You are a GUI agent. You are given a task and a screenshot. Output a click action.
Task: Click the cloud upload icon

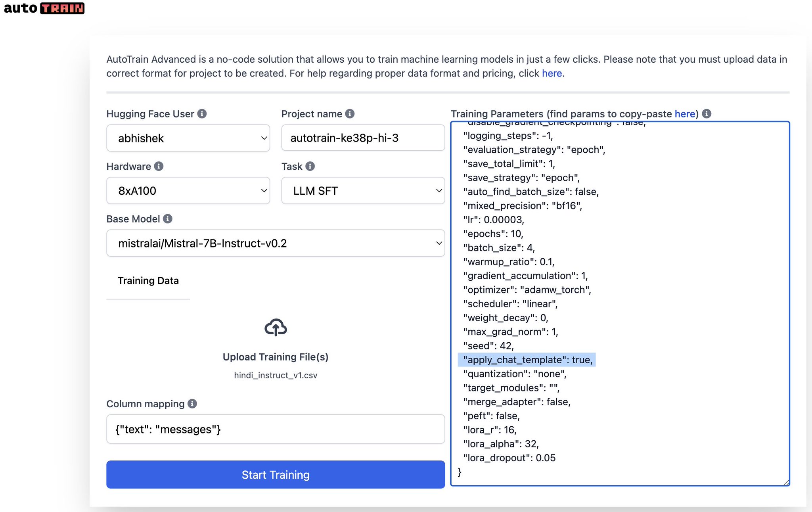pos(276,328)
